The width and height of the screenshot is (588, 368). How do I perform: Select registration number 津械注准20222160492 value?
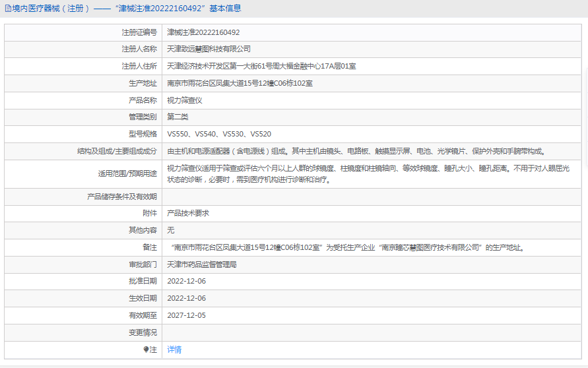click(203, 32)
